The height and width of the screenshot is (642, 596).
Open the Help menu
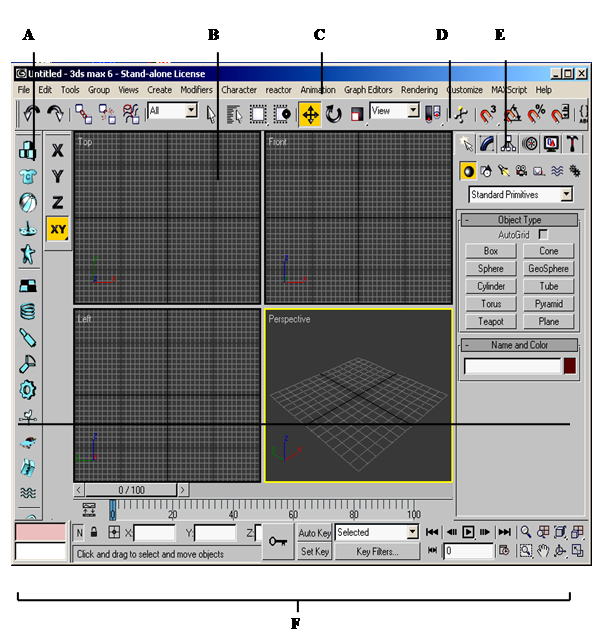544,90
